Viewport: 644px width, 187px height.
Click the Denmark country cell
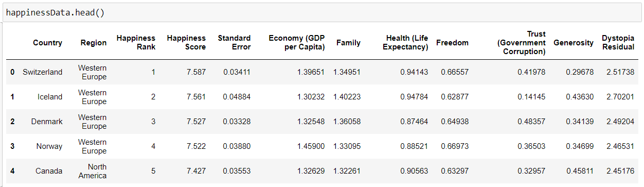[47, 122]
